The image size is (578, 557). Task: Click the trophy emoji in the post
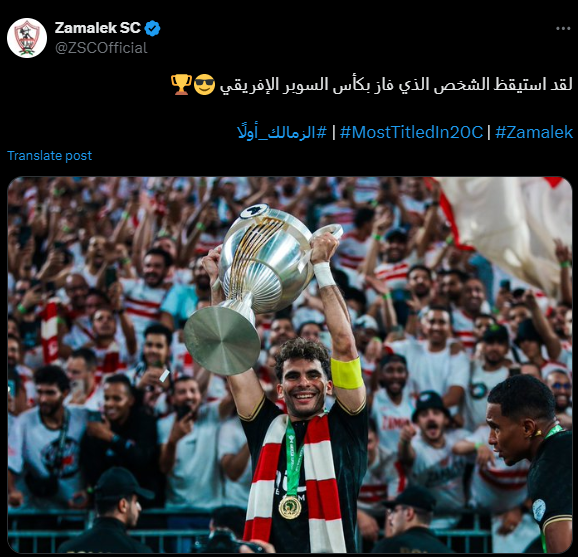pyautogui.click(x=181, y=84)
